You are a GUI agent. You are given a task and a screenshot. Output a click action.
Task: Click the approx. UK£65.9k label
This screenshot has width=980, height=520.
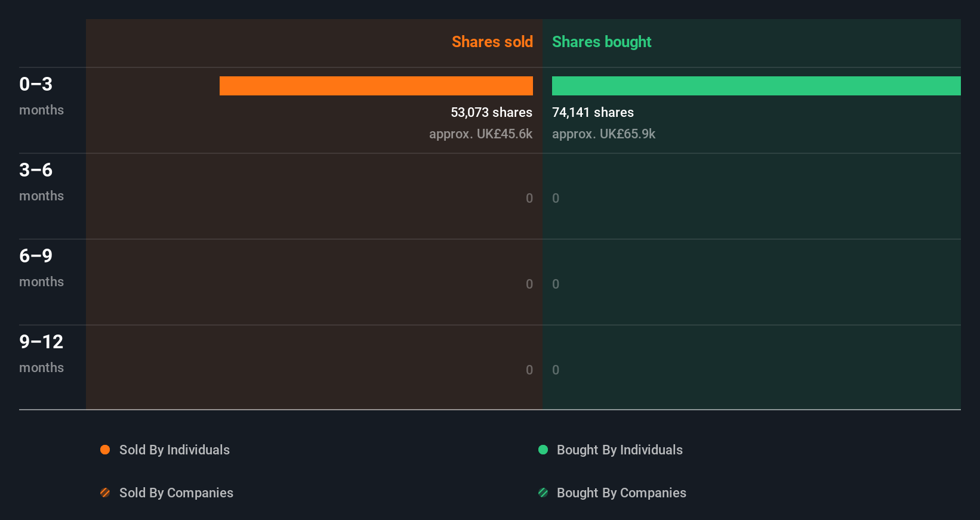(x=604, y=134)
